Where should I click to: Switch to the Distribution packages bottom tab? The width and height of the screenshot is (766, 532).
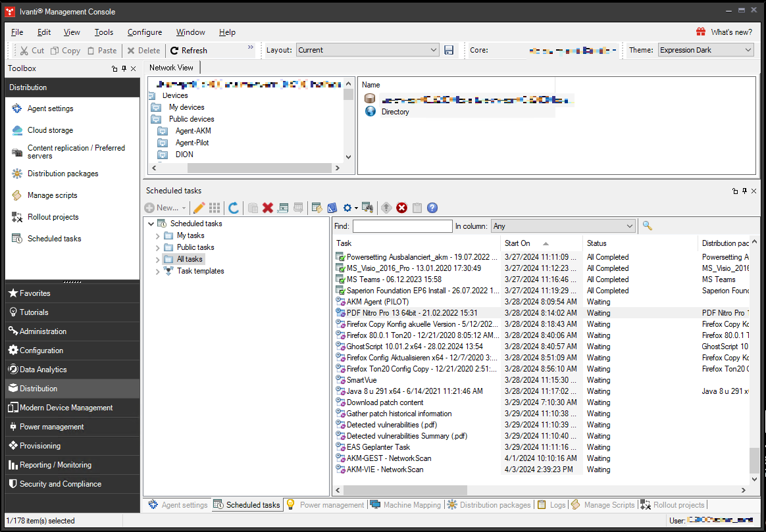pos(489,505)
